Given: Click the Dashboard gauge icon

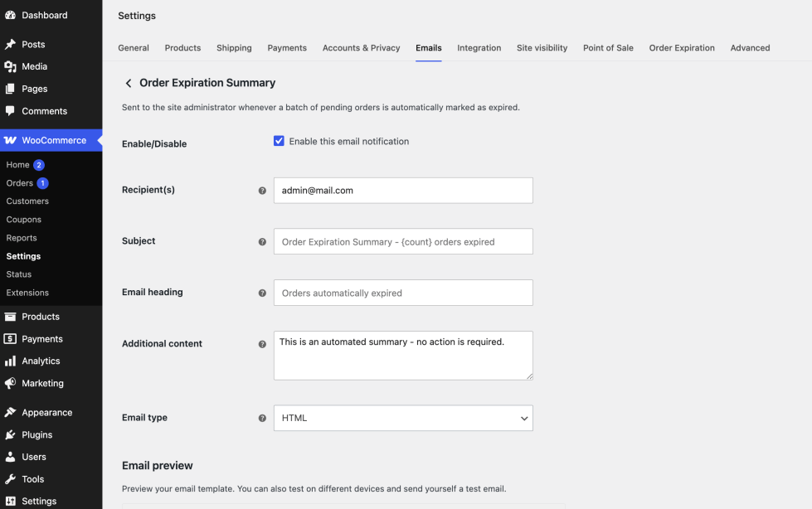Looking at the screenshot, I should (10, 15).
